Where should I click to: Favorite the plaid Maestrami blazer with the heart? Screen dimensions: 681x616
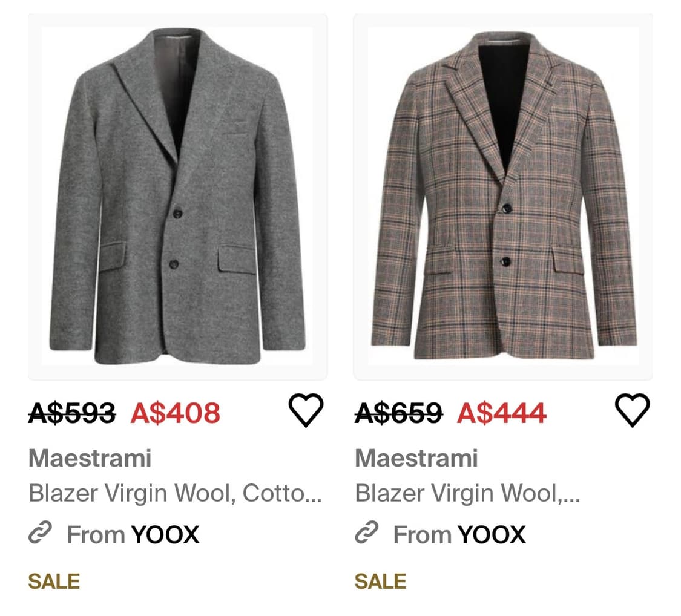click(632, 410)
